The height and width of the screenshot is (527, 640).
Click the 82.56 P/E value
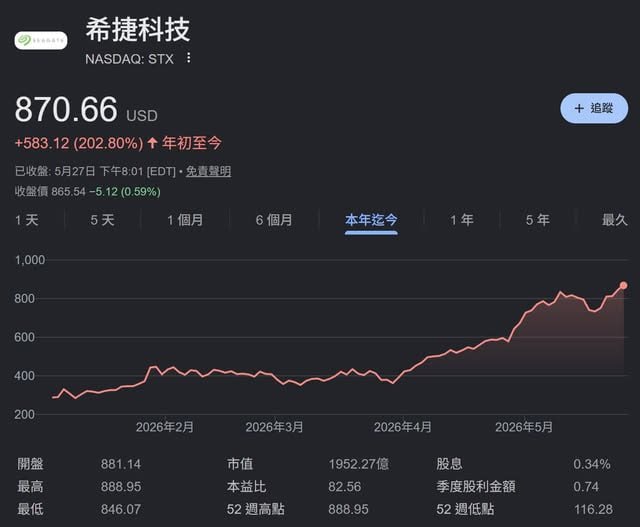344,487
